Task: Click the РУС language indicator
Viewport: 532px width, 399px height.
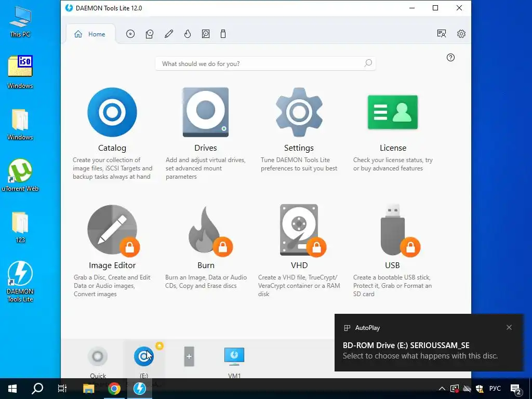Action: pos(495,389)
